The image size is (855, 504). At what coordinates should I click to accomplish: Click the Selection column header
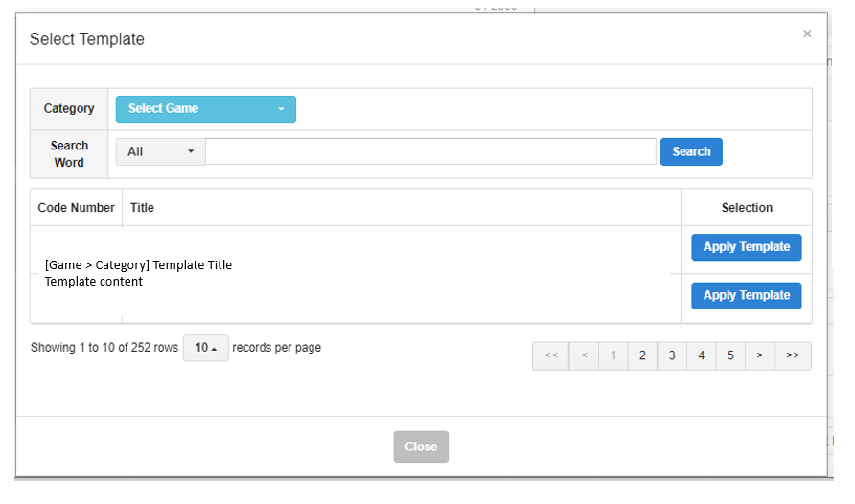pos(747,208)
